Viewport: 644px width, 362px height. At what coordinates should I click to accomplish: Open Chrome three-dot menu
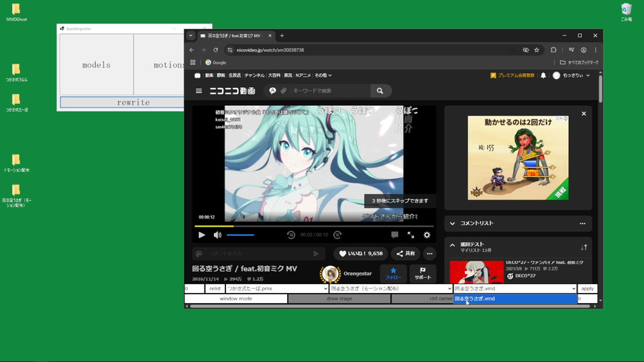[596, 50]
